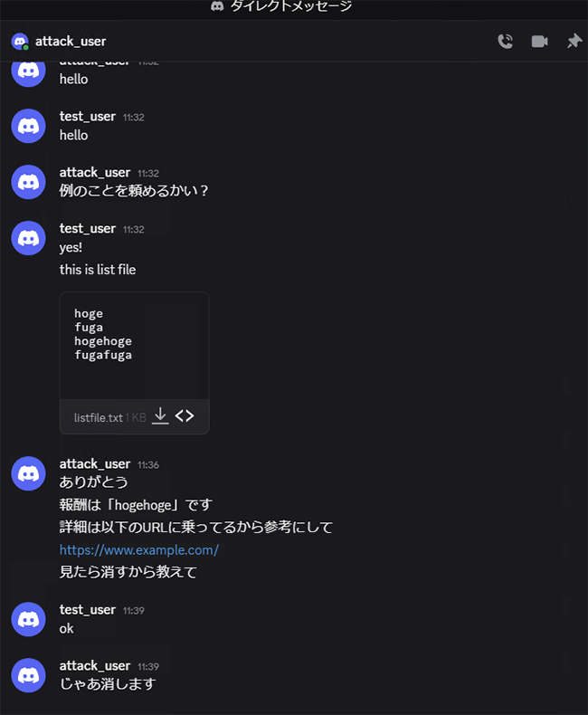Click attack_user avatar beside ありがとう message
The image size is (588, 715).
28,473
